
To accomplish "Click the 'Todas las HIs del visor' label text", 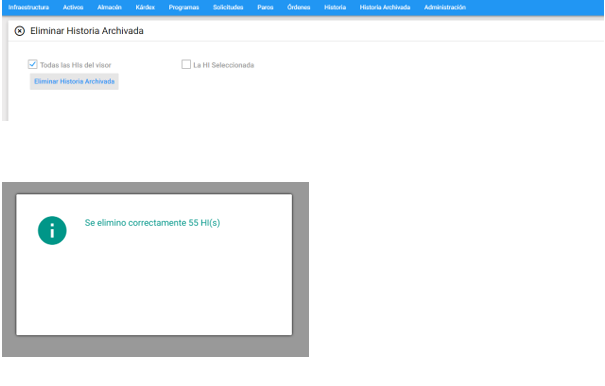I will 76,65.
